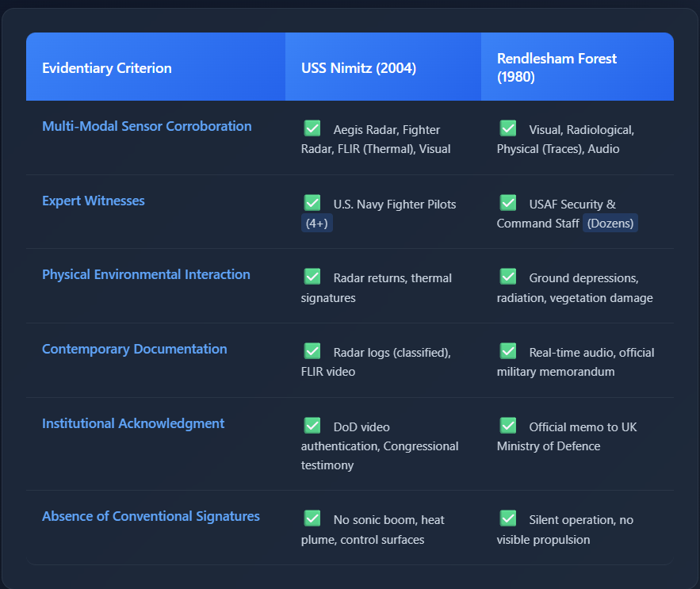Click the checkmark by Radar returns, thermal
This screenshot has height=589, width=700.
pyautogui.click(x=312, y=277)
